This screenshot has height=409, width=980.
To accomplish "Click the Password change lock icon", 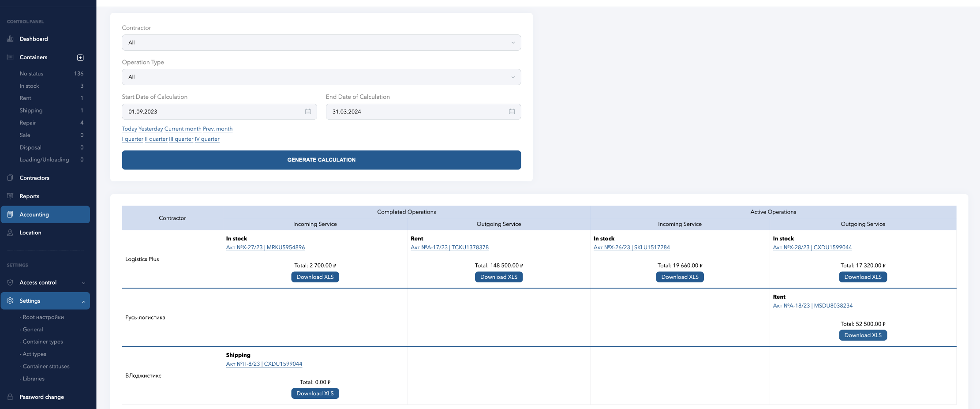I will 10,397.
